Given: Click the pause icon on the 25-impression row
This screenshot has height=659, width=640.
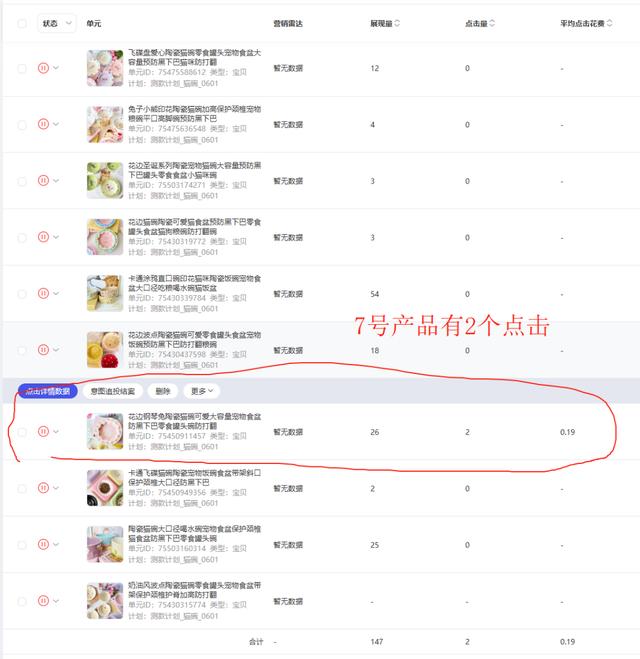Looking at the screenshot, I should pos(43,544).
